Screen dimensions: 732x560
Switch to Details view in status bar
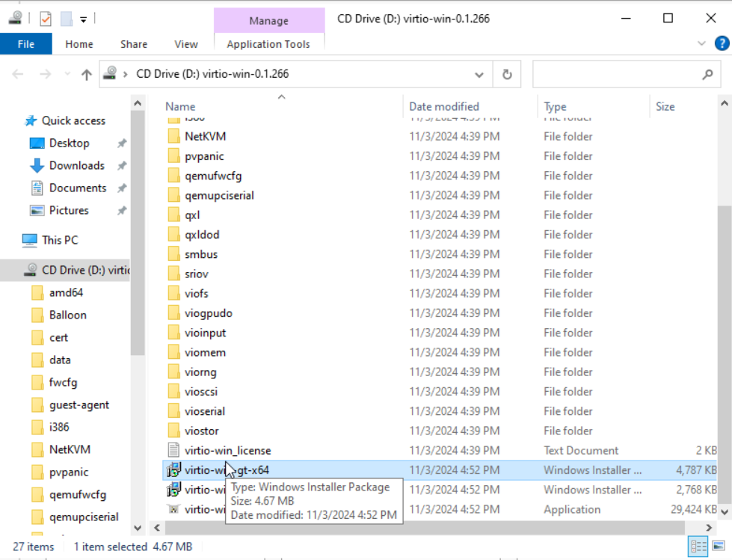click(x=698, y=546)
